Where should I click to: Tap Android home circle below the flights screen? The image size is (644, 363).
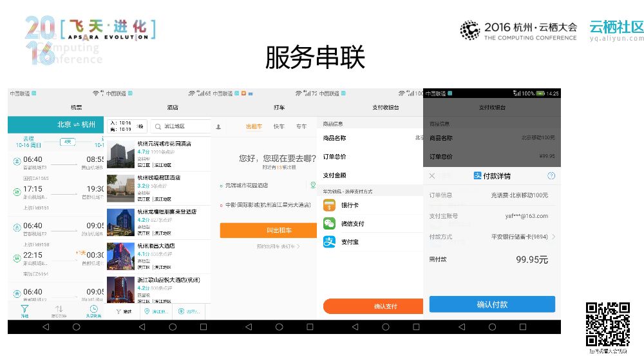pos(77,327)
